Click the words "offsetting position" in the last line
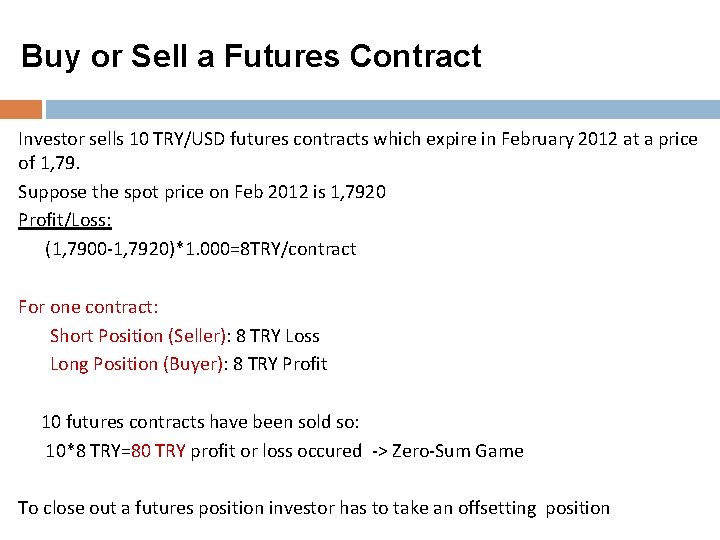 (x=533, y=508)
